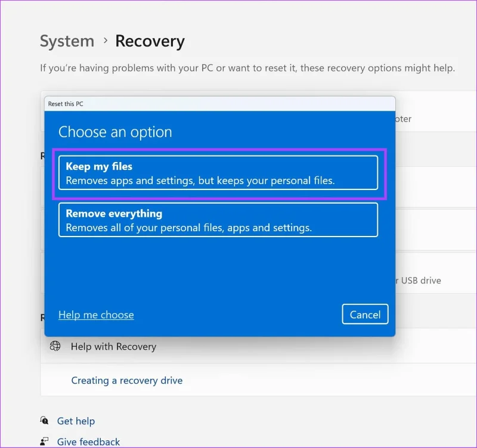Click the breadcrumb chevron after System
Viewport: 477px width, 448px height.
click(106, 41)
